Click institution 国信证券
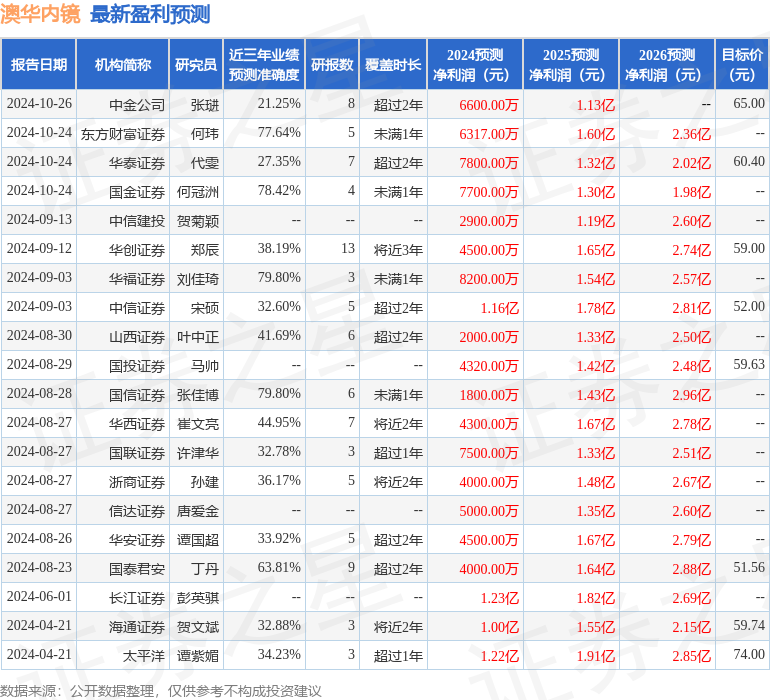 137,394
